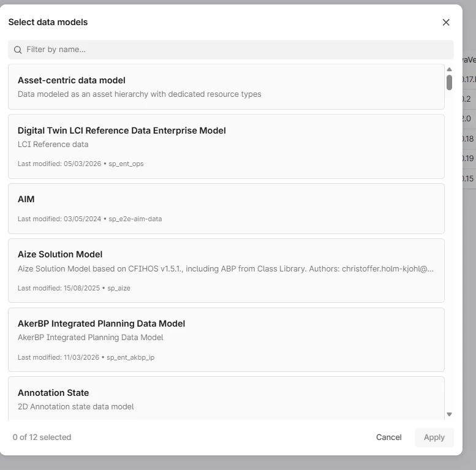Select the Asset-centric data model
Screen dimensions: 476x470
226,86
